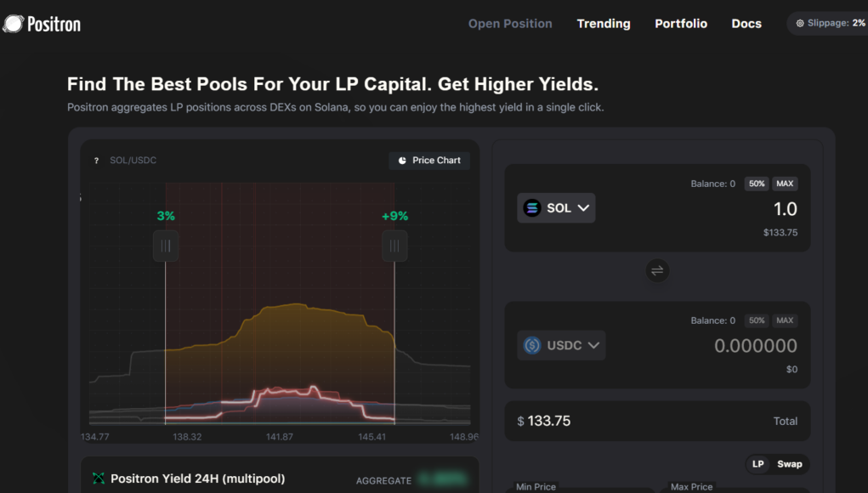Click the Positron logo icon
The width and height of the screenshot is (868, 493).
[13, 24]
